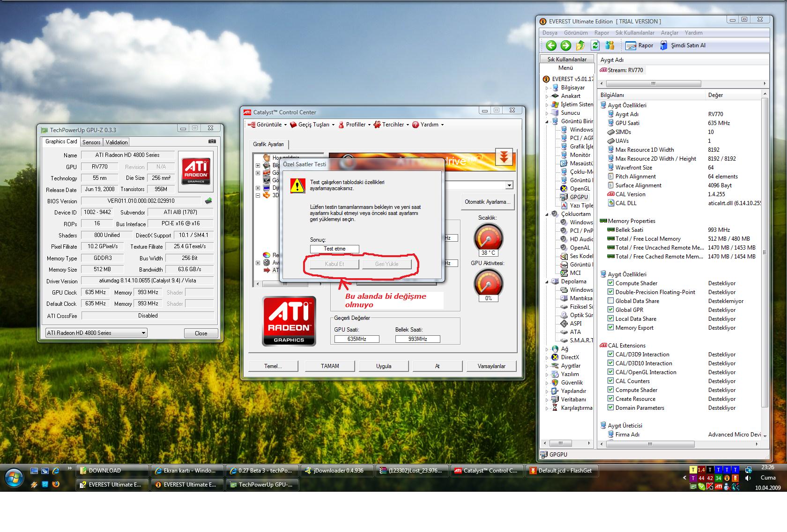Click the TAMAM button in Catalyst Control Center
The height and width of the screenshot is (532, 787).
(330, 366)
